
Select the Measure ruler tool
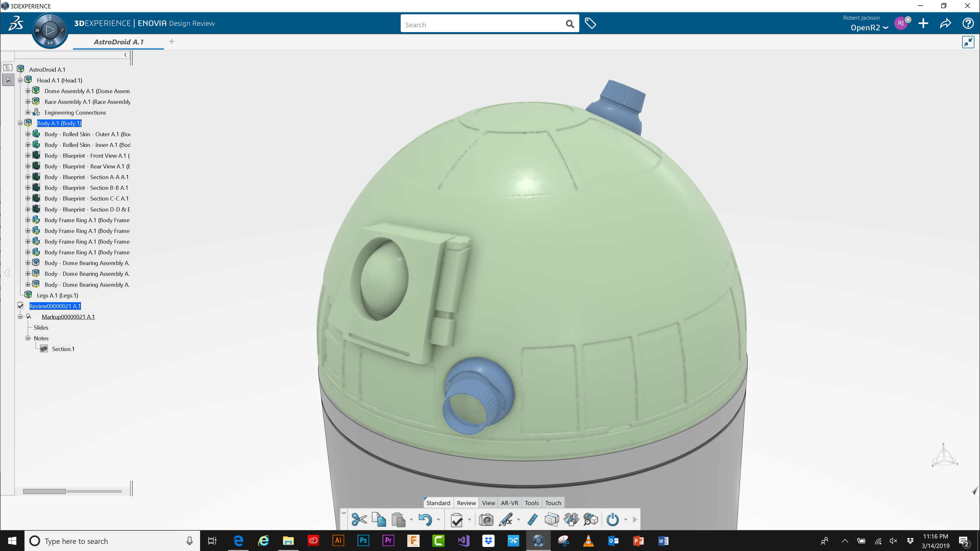[533, 519]
